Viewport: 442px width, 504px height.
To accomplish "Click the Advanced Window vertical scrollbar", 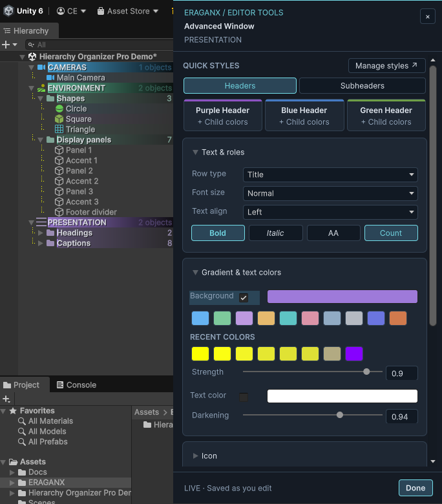I will [x=433, y=195].
